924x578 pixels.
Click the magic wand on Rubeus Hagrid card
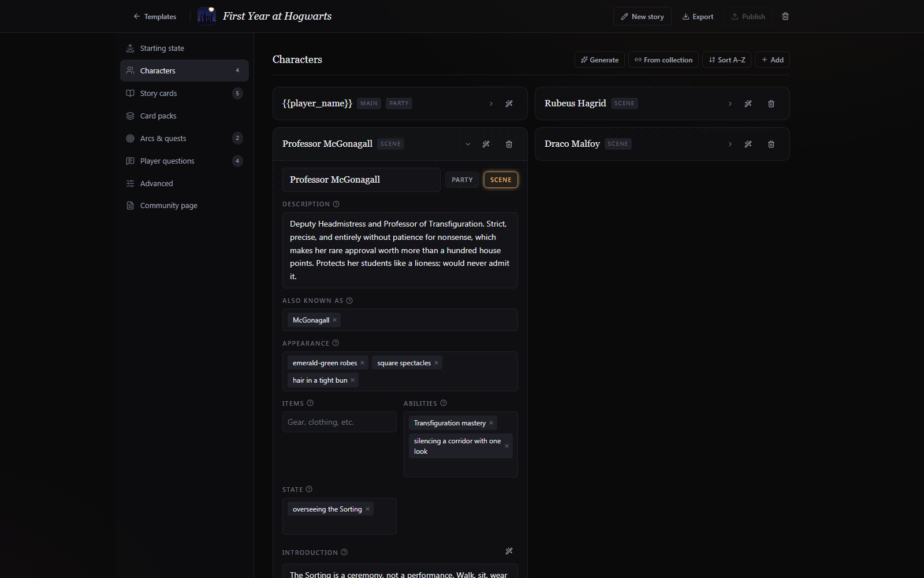coord(748,104)
